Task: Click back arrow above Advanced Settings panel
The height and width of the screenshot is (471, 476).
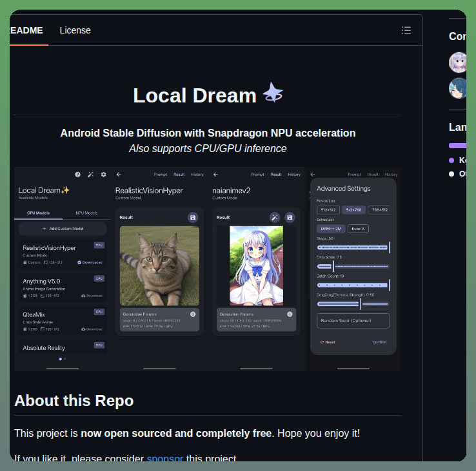Action: click(x=313, y=175)
